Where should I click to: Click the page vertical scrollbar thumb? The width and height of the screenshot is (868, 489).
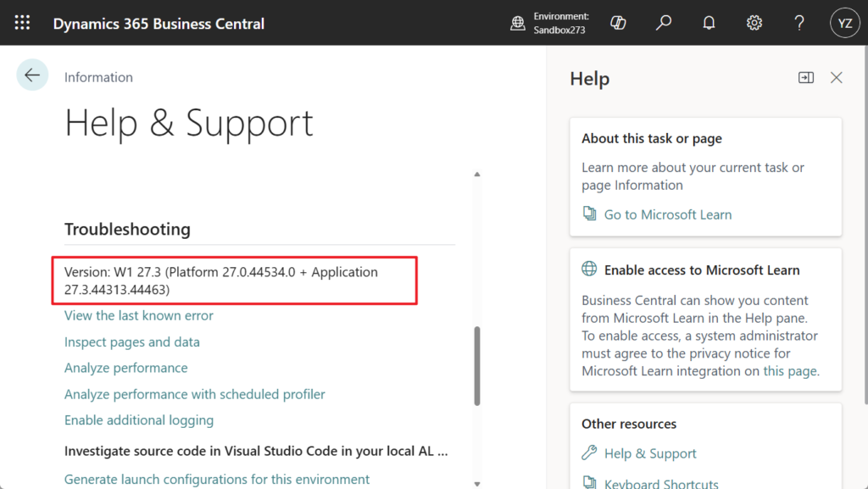point(477,366)
